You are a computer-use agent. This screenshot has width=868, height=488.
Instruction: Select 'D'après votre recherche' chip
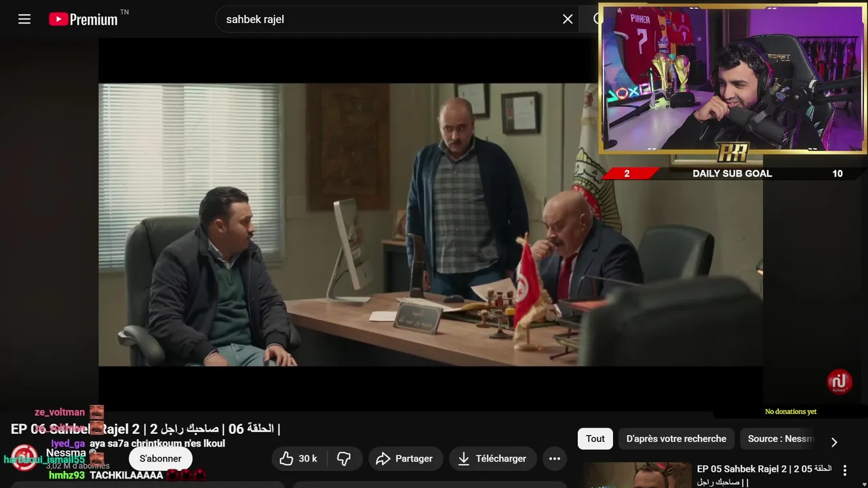point(676,439)
